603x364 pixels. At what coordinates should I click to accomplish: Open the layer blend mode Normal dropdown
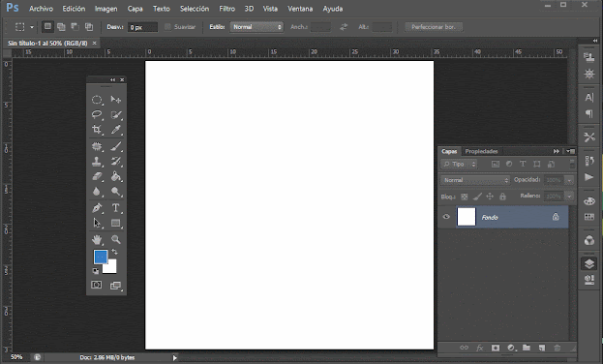tap(475, 180)
